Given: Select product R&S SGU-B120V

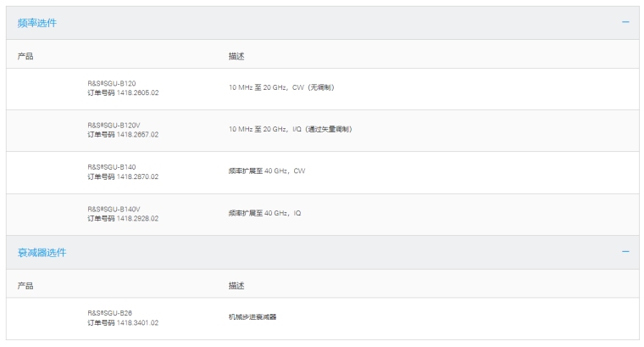Looking at the screenshot, I should pos(114,126).
